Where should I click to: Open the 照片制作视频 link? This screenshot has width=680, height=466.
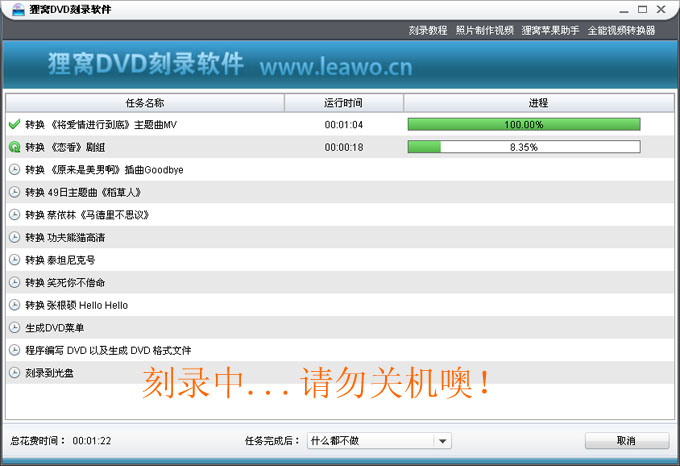point(484,30)
